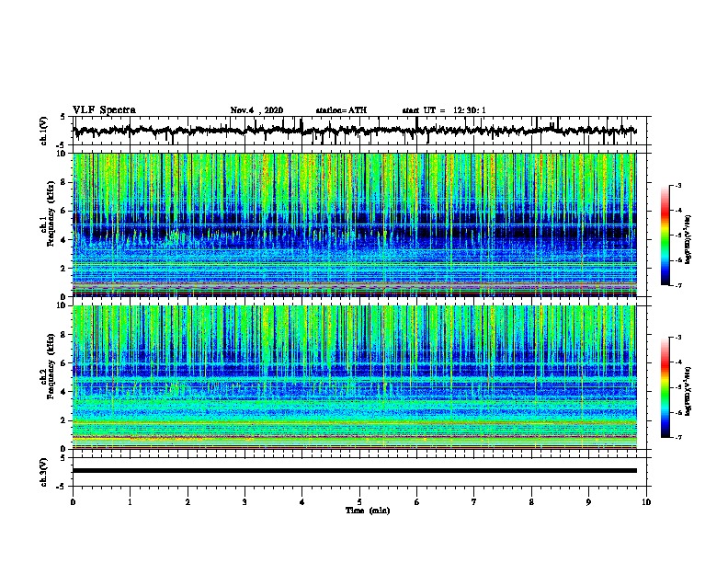The width and height of the screenshot is (728, 563).
Task: Click the "10" kHz tick of ch.2 spectrogram
Action: point(62,305)
